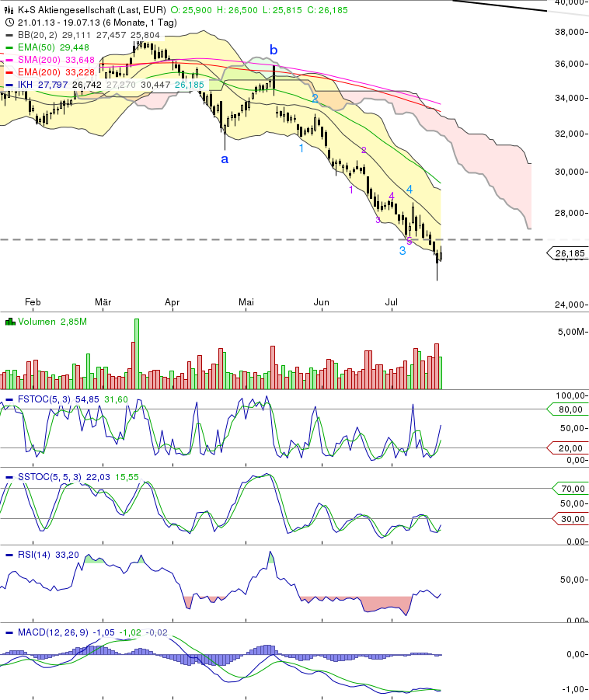The height and width of the screenshot is (700, 589).
Task: Click the MACD(12, 26, 9) indicator label
Action: coord(53,632)
